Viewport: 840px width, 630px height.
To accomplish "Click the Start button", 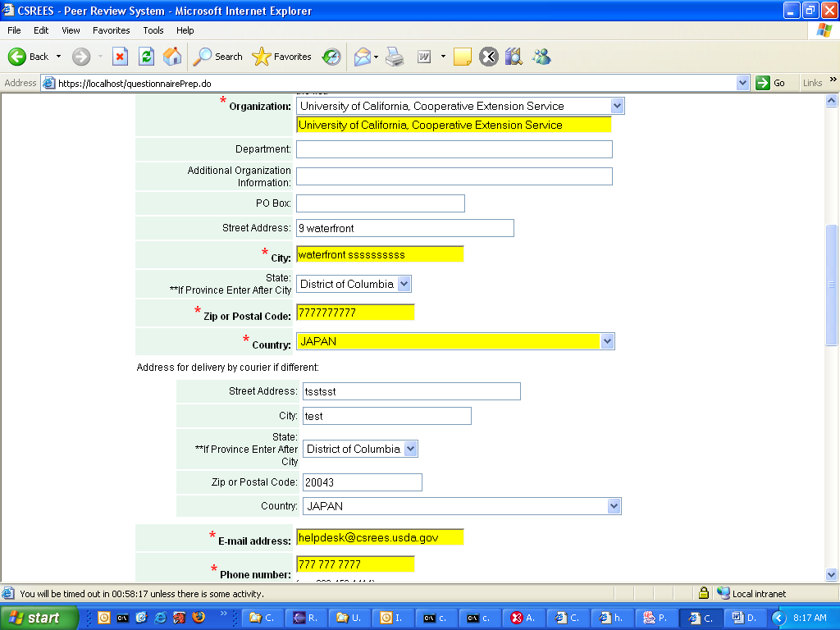I will [38, 618].
